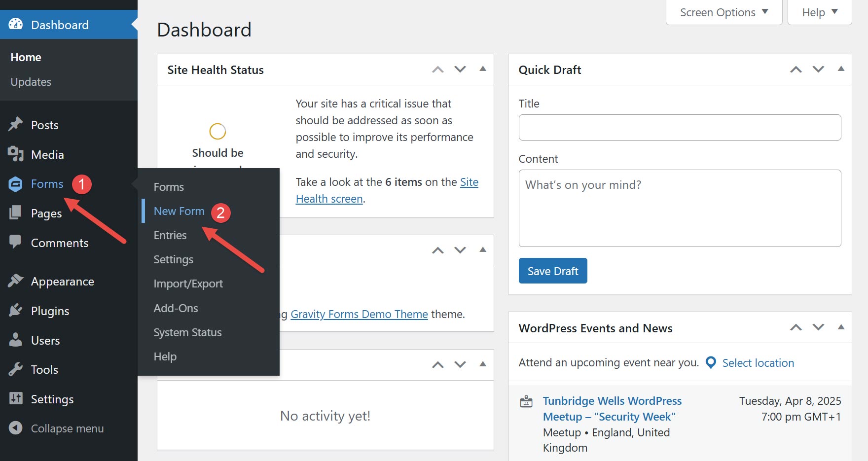Click the location pin icon in Events

click(x=711, y=363)
